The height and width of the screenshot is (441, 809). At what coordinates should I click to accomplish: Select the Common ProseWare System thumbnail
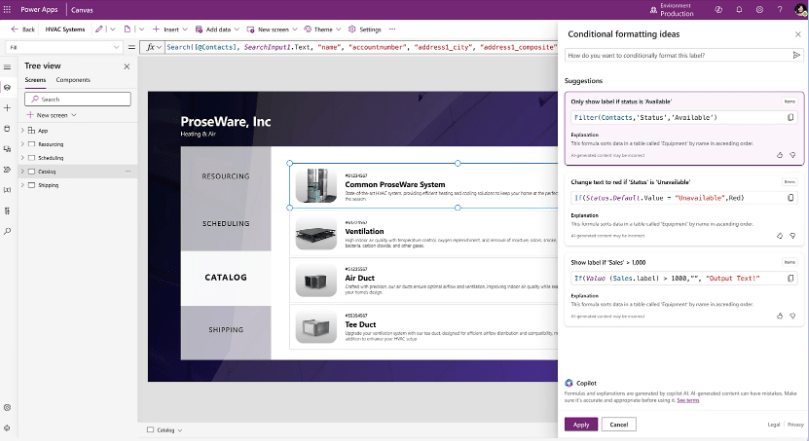click(x=316, y=185)
